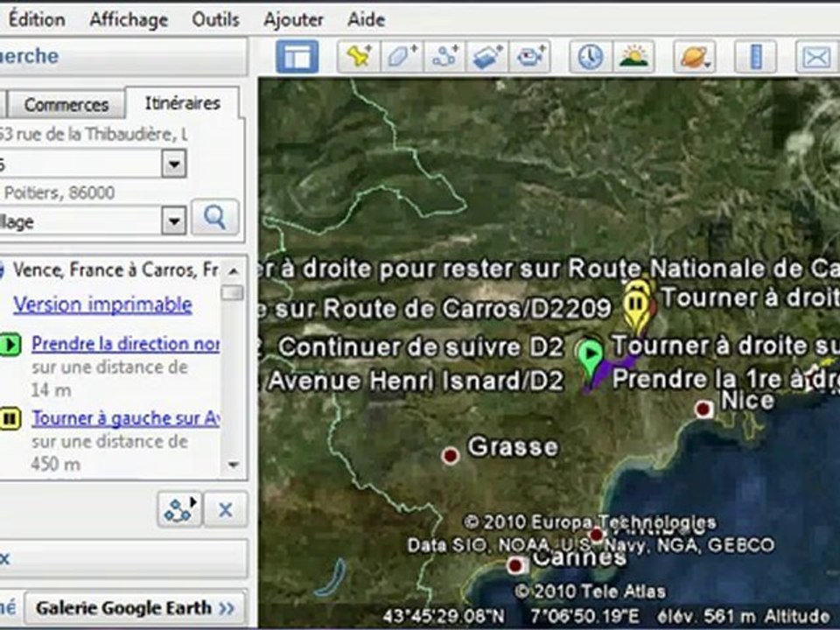This screenshot has height=630, width=840.
Task: Click the yellow pause step icon in the list
Action: coord(10,419)
